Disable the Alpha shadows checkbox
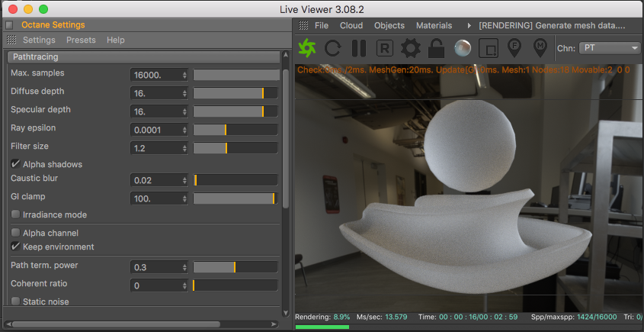This screenshot has height=332, width=644. 15,164
